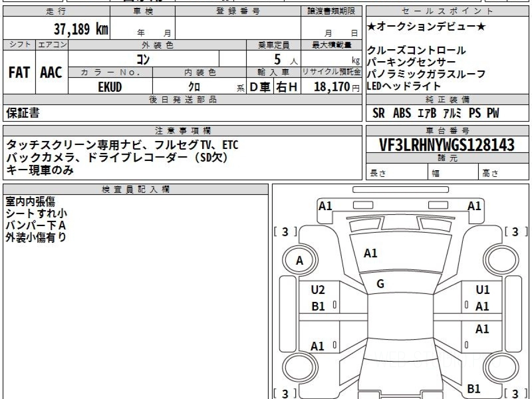Select the パーキングセンサー sales point
This screenshot has height=399, width=532.
(411, 63)
